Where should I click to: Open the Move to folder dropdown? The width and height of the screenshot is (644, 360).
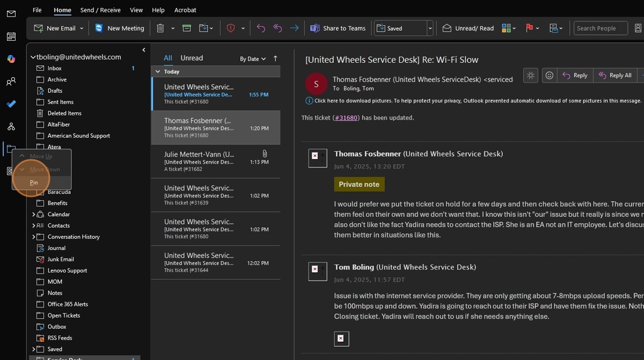(x=206, y=28)
